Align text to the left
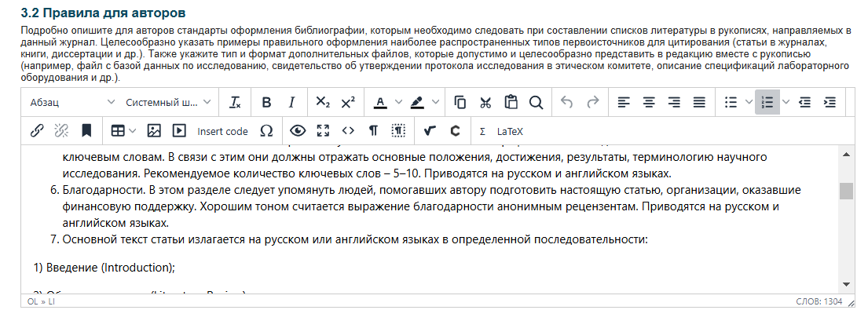Screen dimensions: 868x310 (x=624, y=102)
